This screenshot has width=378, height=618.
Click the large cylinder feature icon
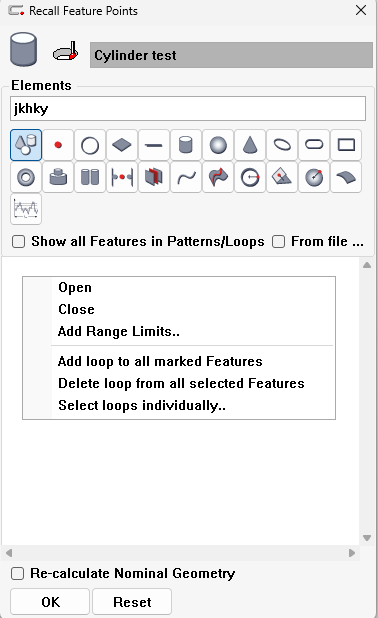coord(24,49)
